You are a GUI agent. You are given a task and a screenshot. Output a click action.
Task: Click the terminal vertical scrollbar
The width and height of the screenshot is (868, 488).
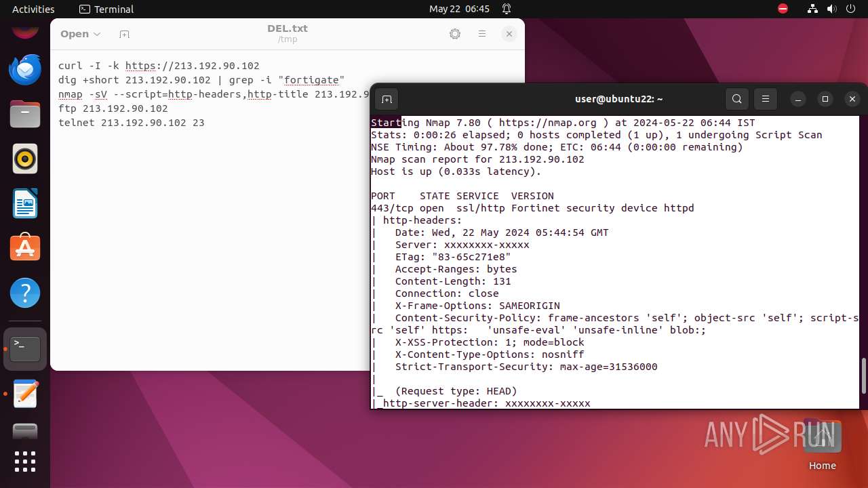point(863,375)
